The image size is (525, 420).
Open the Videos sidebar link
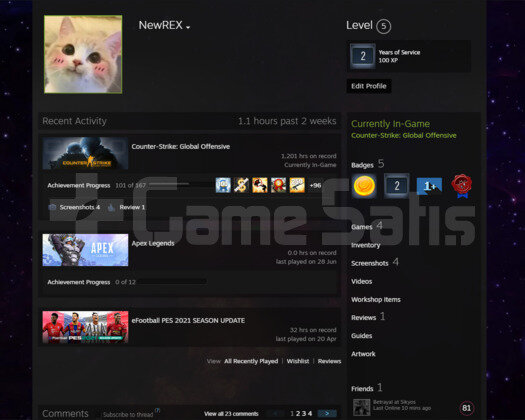tap(361, 281)
